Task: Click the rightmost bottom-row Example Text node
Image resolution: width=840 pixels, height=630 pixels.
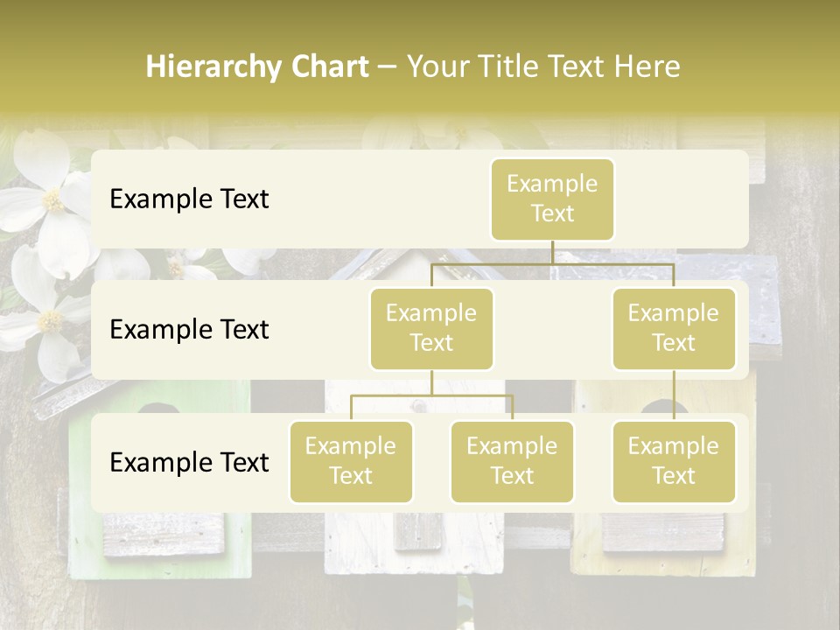Action: [674, 462]
